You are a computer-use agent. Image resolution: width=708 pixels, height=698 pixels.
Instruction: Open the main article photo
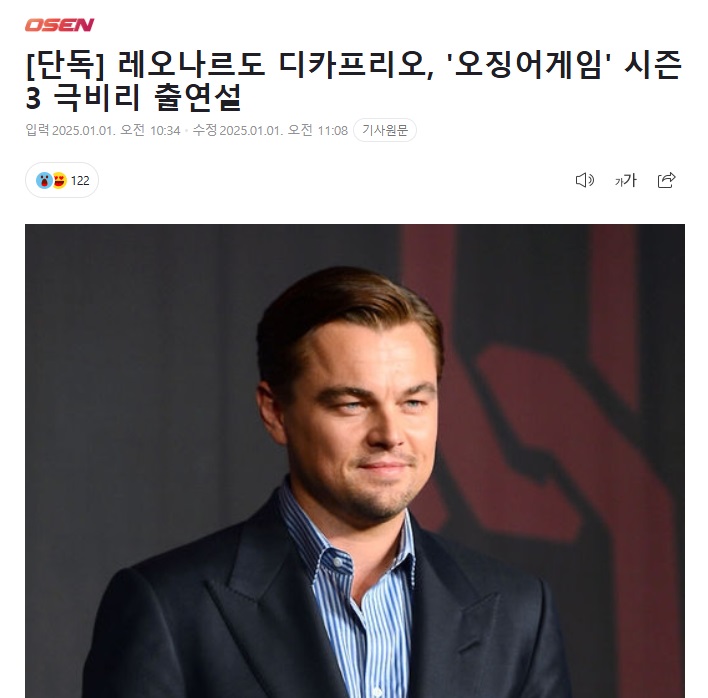tap(355, 461)
